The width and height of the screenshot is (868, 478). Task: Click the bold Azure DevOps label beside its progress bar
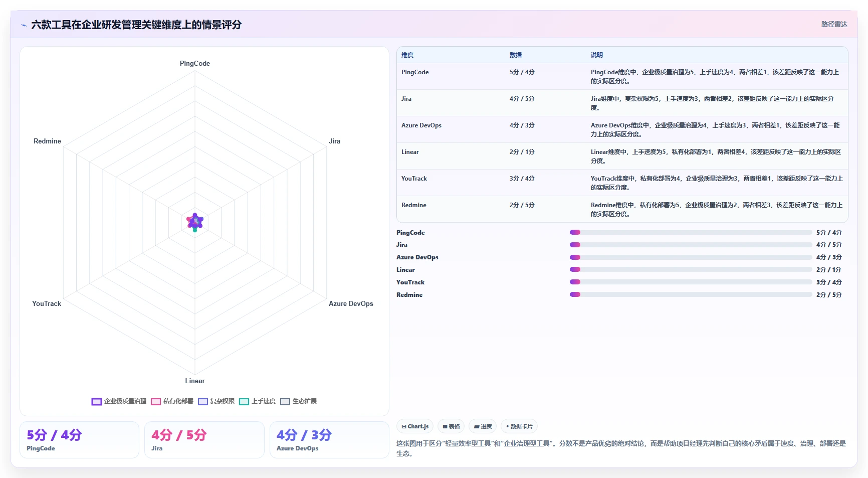[417, 257]
